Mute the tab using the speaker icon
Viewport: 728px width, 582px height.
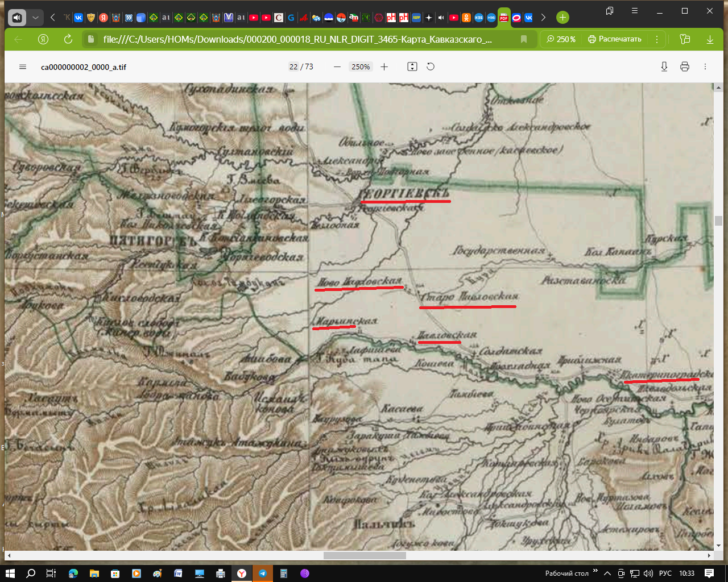(x=17, y=18)
